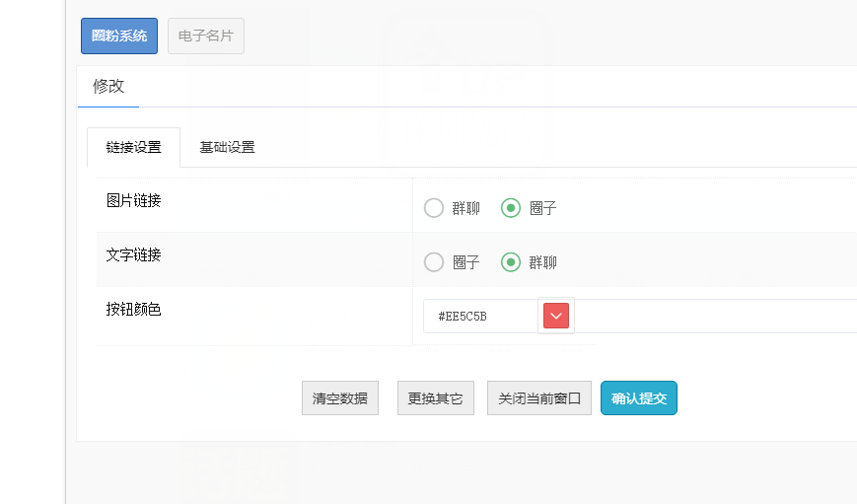Focus the #EE5C5B hex color text

[x=479, y=317]
